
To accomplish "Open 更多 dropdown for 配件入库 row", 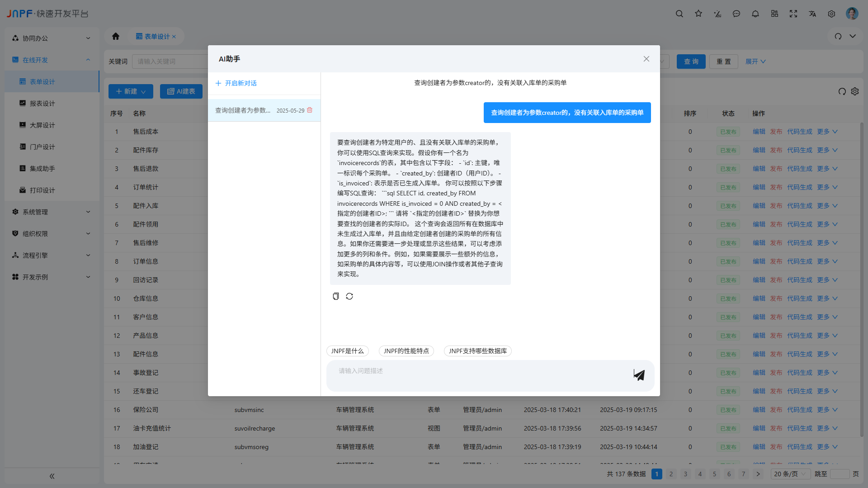I will (827, 206).
